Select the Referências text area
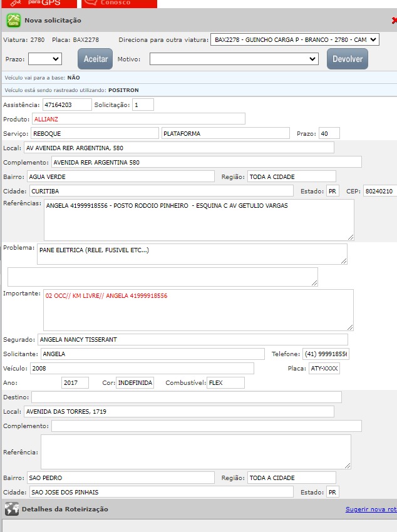 (198, 220)
